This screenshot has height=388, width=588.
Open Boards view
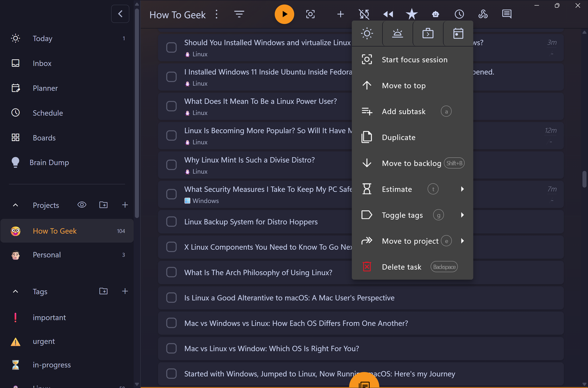(x=67, y=138)
